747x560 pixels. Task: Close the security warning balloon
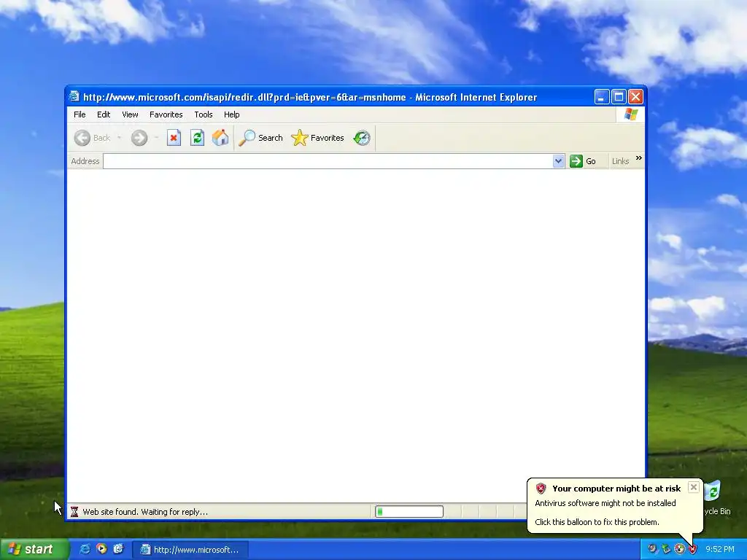coord(694,486)
